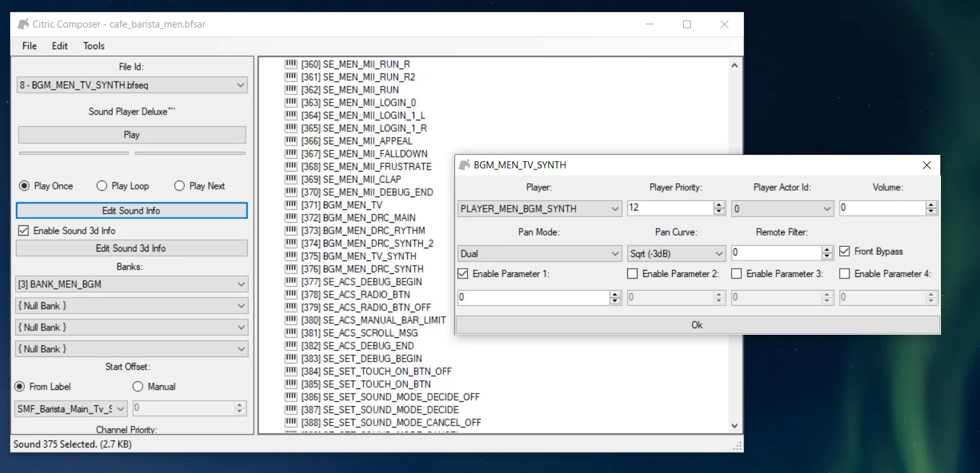Select piano icon for BGM_MEN_DRC_MAIN entry
The image size is (980, 473).
coord(291,218)
